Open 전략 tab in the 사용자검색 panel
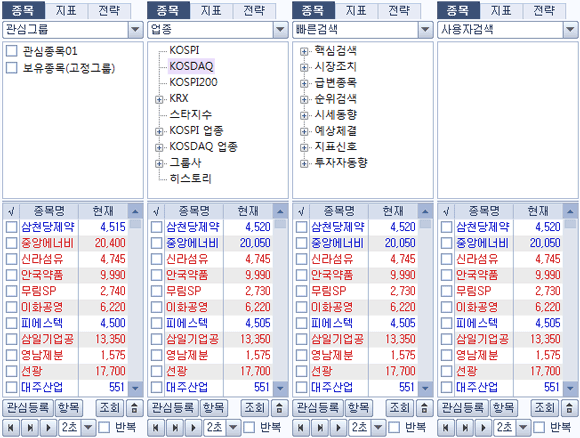 (544, 11)
